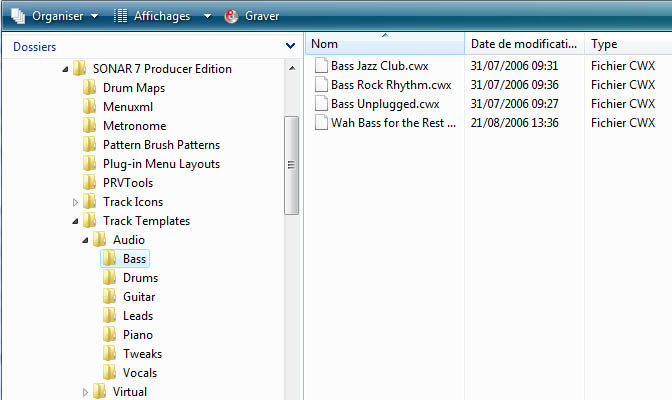Click the Drums folder icon
Screen dimensions: 672x400
click(x=109, y=277)
